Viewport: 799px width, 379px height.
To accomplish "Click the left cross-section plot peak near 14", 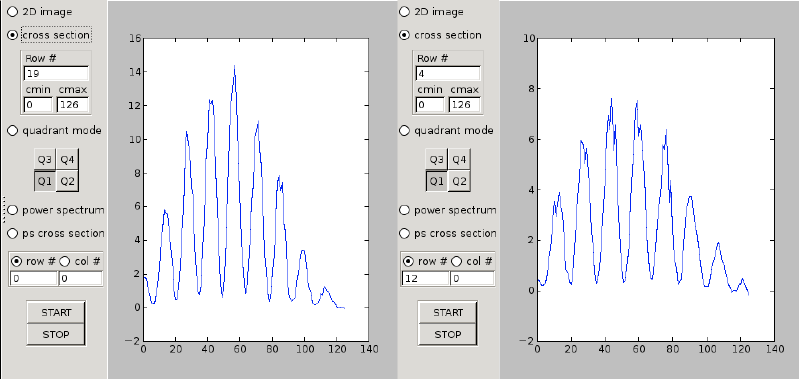I will pyautogui.click(x=234, y=66).
